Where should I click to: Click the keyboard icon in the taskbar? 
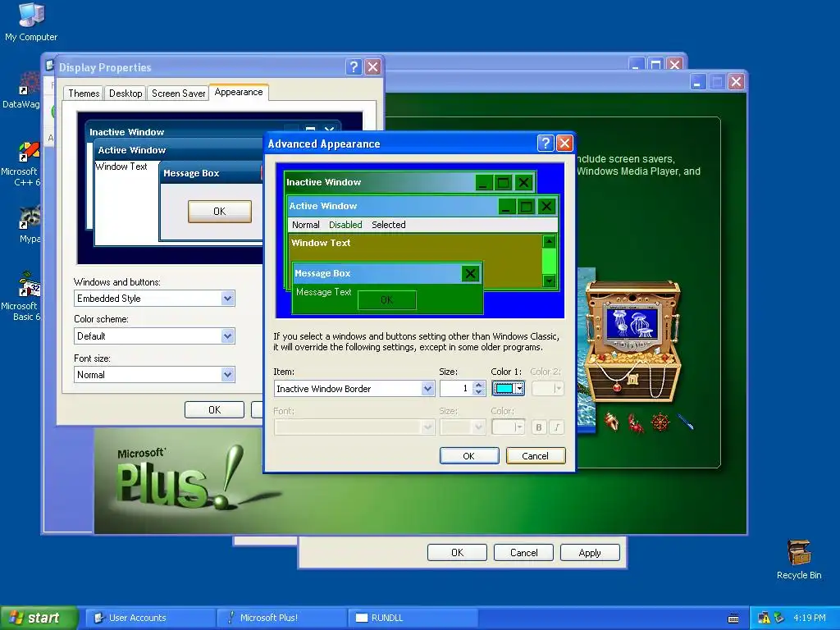[x=733, y=619]
